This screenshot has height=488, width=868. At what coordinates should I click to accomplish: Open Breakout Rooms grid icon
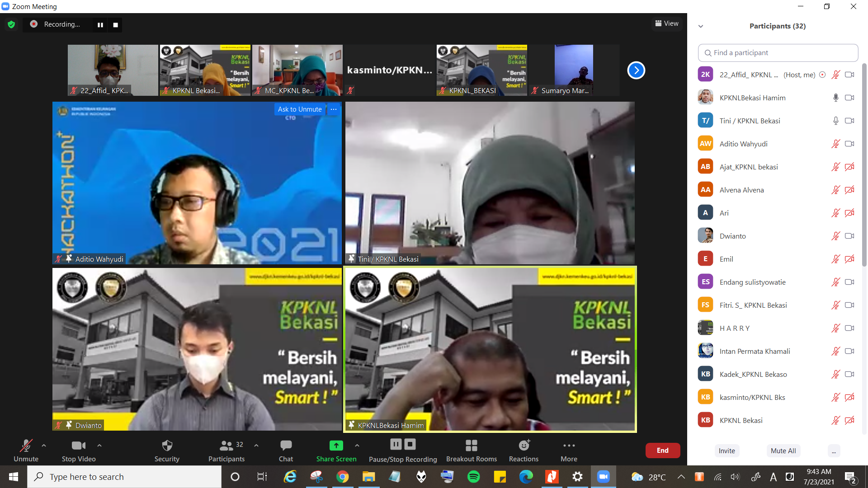pyautogui.click(x=471, y=446)
